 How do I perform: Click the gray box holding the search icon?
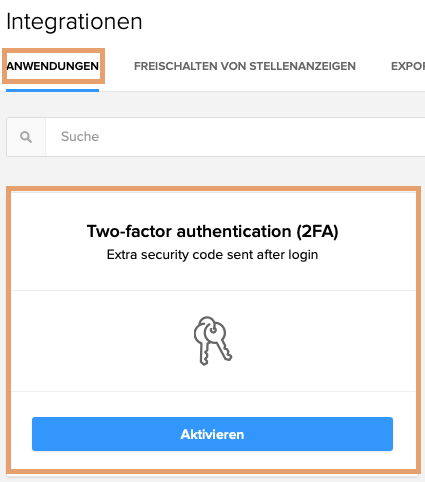(x=26, y=137)
